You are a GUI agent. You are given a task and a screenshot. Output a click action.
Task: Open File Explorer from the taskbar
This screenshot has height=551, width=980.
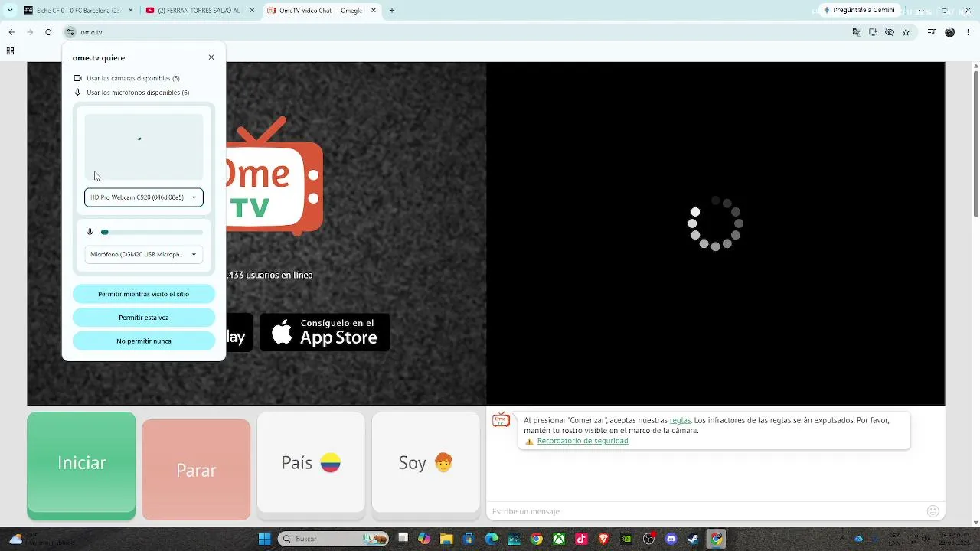point(446,539)
